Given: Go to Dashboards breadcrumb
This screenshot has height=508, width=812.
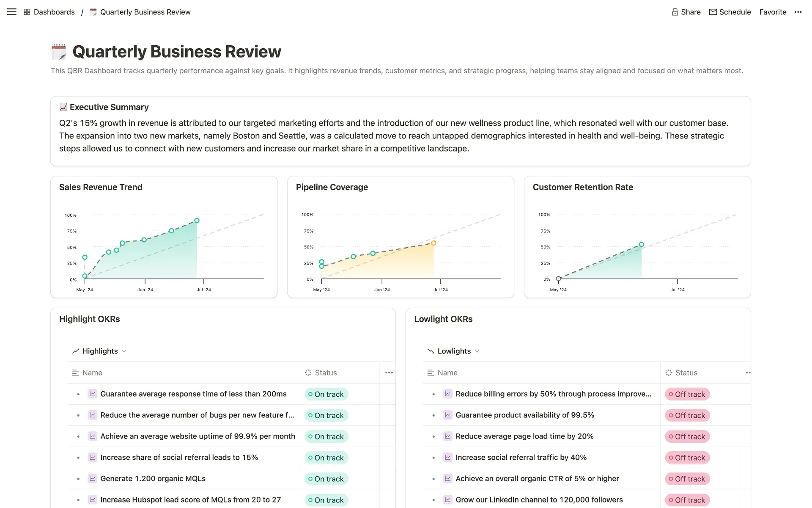Looking at the screenshot, I should (x=54, y=12).
